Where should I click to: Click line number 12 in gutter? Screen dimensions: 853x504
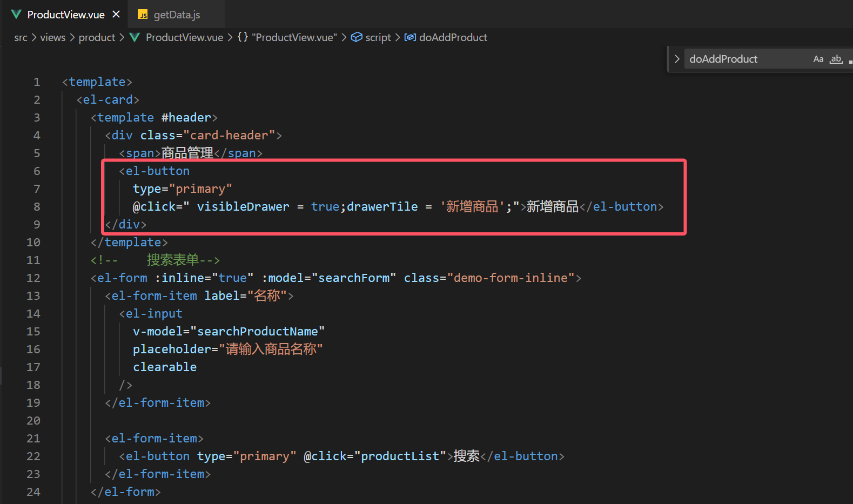click(33, 278)
